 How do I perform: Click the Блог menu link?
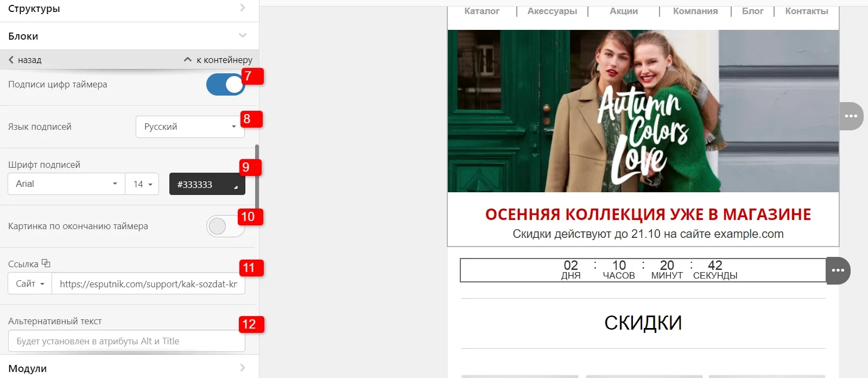pyautogui.click(x=753, y=11)
